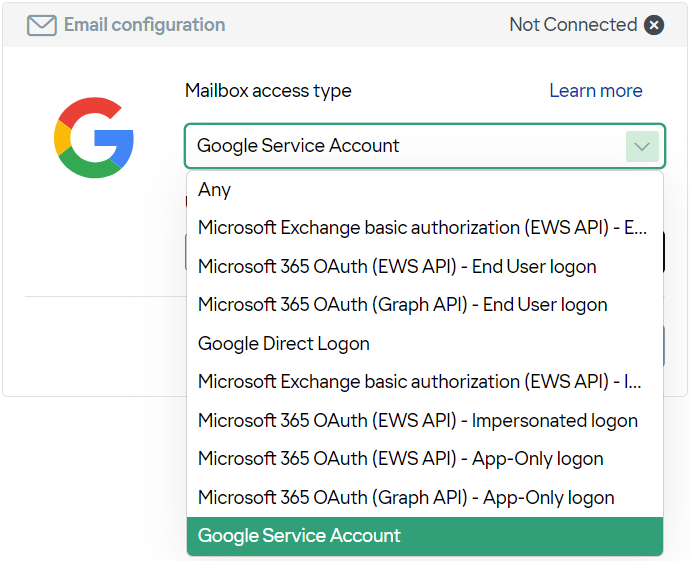
Task: Select Microsoft 365 OAuth (EWS API) - App-Only logon
Action: pos(425,459)
